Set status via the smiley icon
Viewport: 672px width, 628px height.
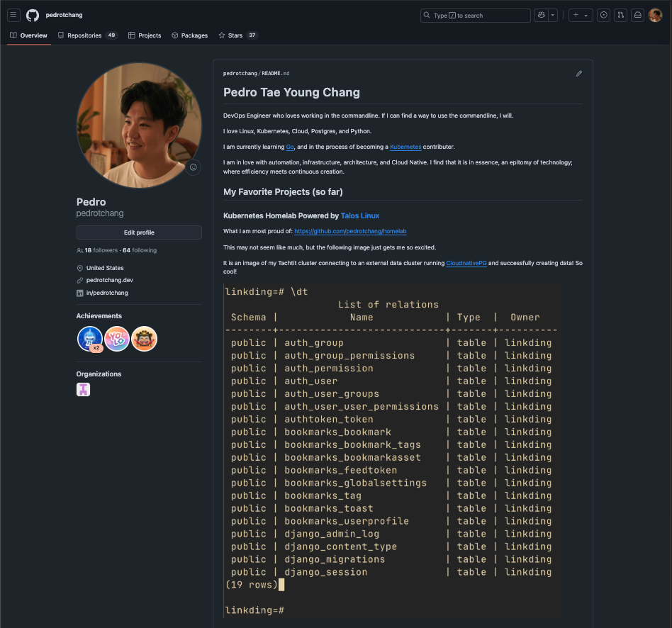[x=194, y=167]
